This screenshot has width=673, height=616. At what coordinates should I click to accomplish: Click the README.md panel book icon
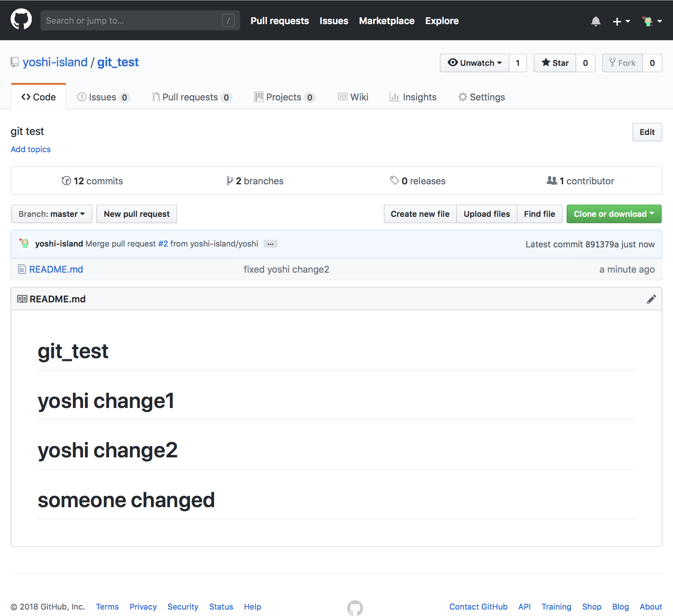[22, 299]
